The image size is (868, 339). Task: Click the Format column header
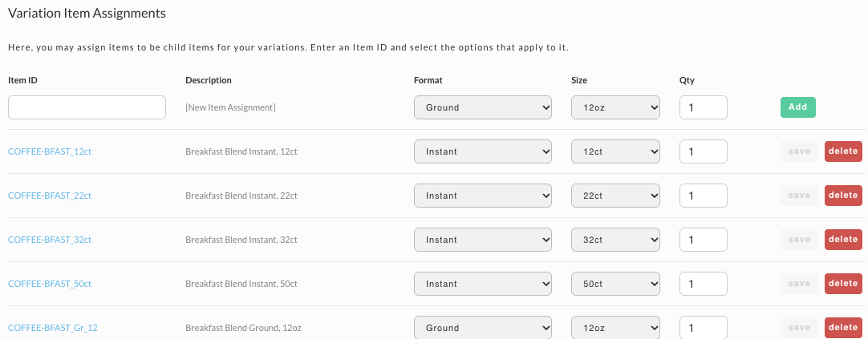428,80
